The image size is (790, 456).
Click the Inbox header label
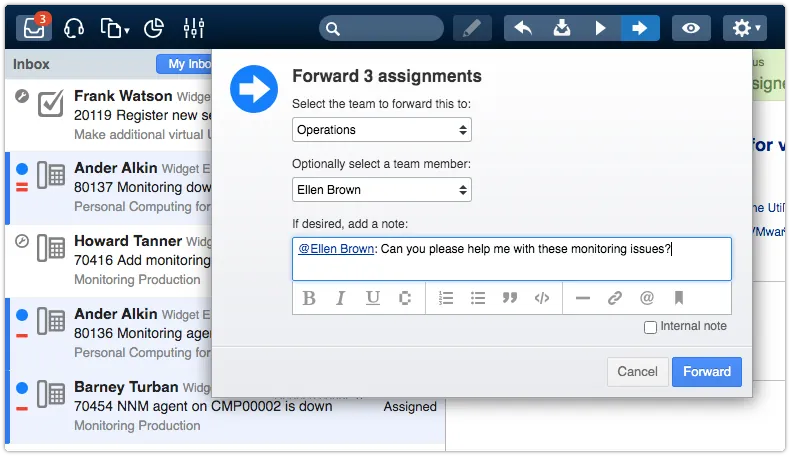point(31,64)
